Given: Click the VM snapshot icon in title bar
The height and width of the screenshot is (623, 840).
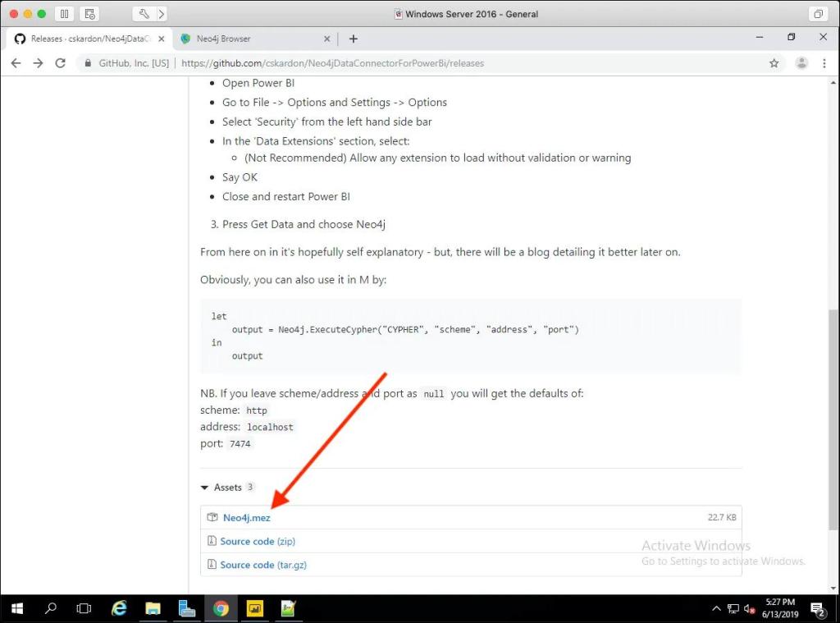Looking at the screenshot, I should 89,14.
